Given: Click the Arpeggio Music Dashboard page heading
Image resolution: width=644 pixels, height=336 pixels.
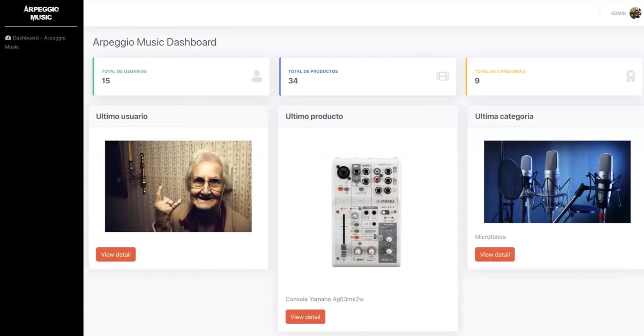Looking at the screenshot, I should coord(154,42).
